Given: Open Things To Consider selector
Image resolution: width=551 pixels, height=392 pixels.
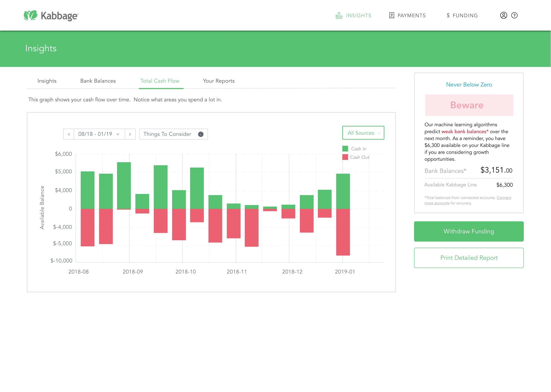Looking at the screenshot, I should tap(168, 134).
